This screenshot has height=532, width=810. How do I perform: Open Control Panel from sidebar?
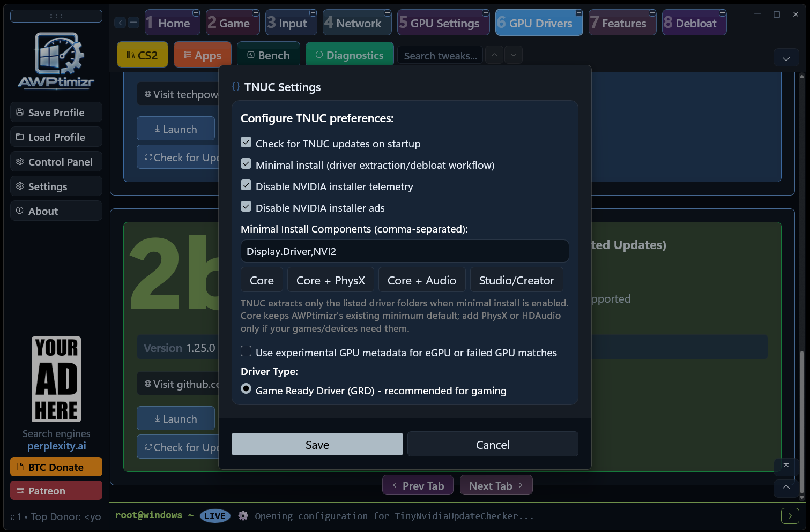coord(56,161)
